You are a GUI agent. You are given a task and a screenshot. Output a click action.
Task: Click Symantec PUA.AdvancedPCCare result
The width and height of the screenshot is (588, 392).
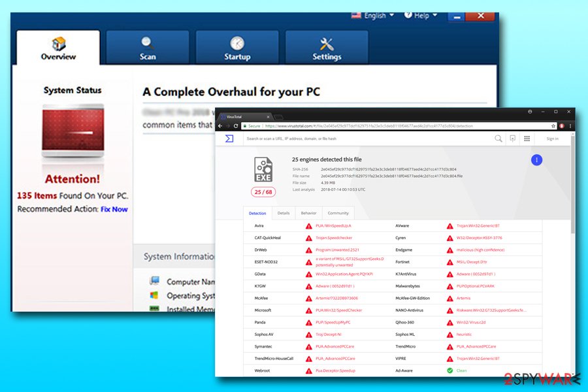[335, 347]
